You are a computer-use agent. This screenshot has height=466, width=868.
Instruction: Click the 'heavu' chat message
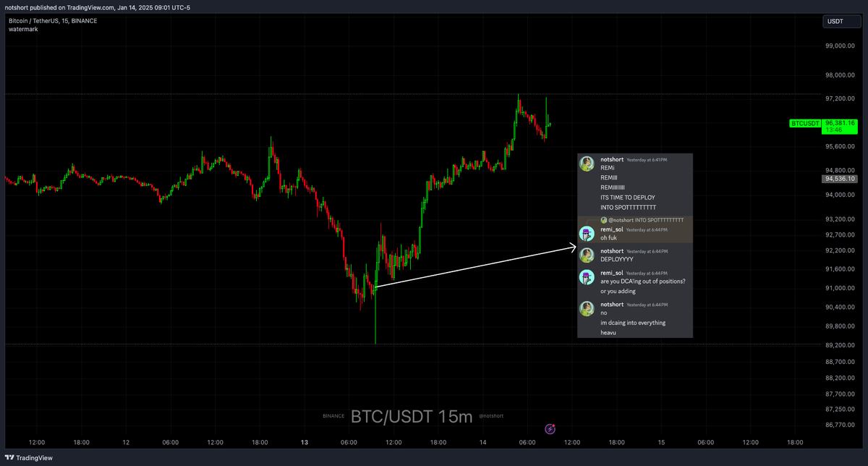pos(608,333)
